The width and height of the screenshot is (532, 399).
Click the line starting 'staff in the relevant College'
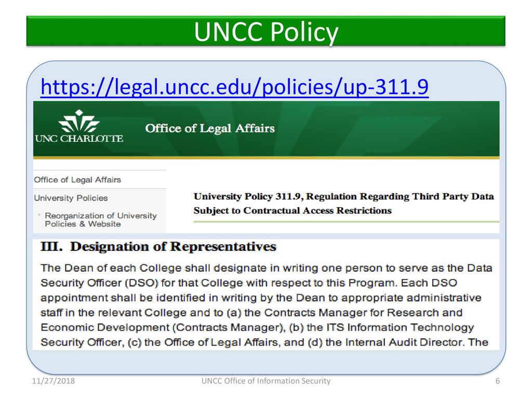(x=251, y=312)
